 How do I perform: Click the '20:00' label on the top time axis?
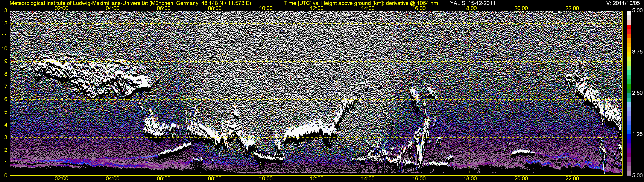(521, 8)
